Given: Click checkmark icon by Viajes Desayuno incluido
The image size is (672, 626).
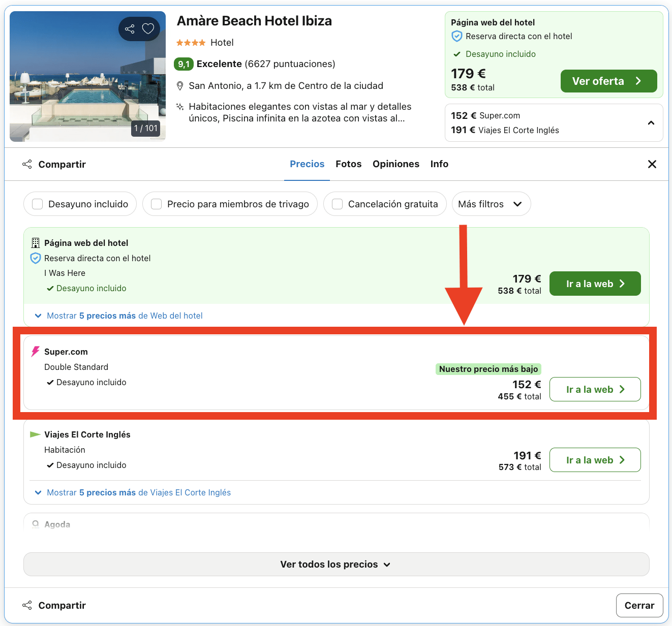Looking at the screenshot, I should (50, 465).
